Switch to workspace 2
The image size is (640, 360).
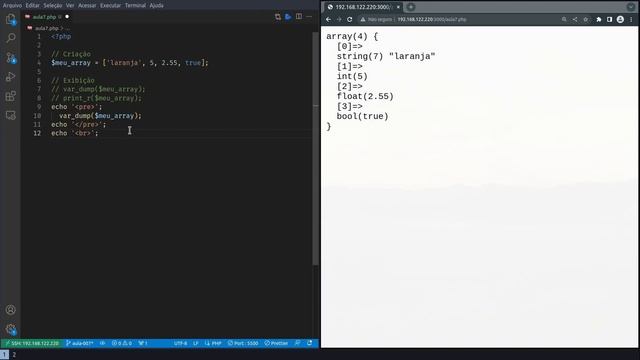pyautogui.click(x=14, y=355)
